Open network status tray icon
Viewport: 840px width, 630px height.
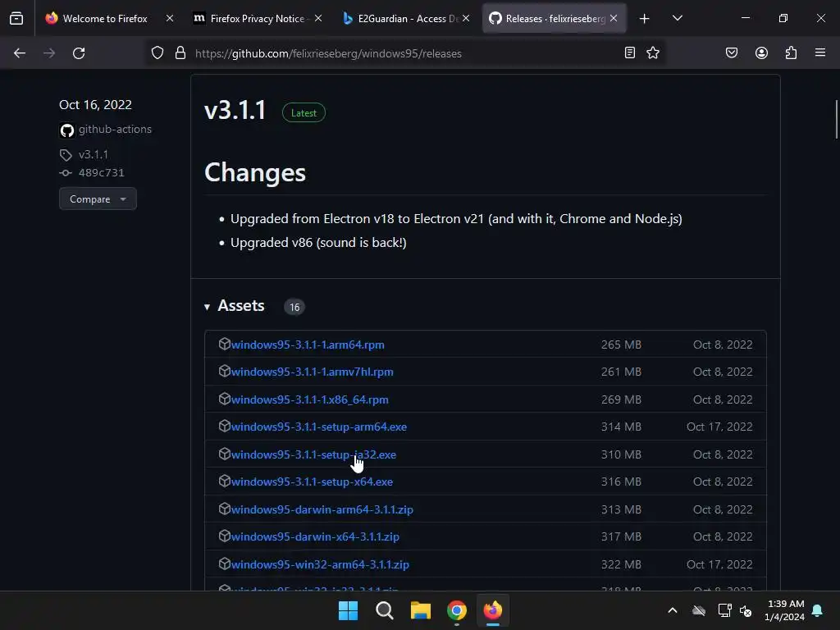pos(724,610)
